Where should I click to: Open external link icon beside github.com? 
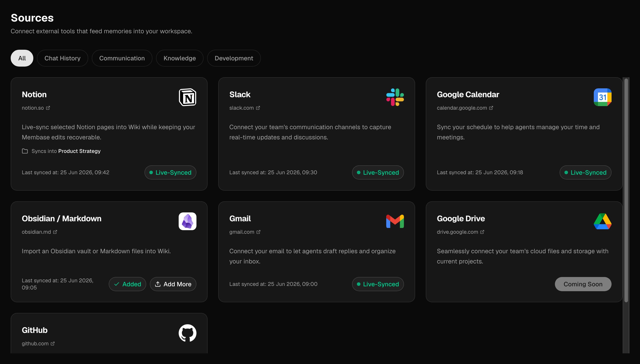(x=53, y=344)
